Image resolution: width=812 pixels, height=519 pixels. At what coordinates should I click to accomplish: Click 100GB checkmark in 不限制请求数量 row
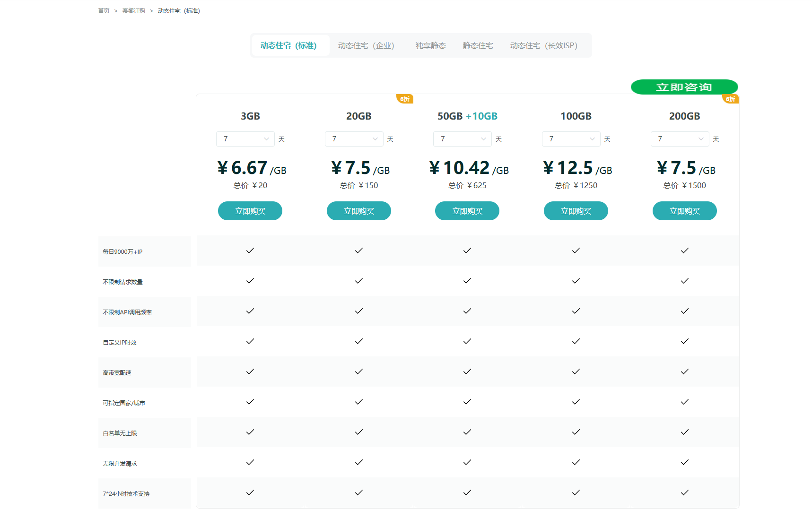click(576, 281)
